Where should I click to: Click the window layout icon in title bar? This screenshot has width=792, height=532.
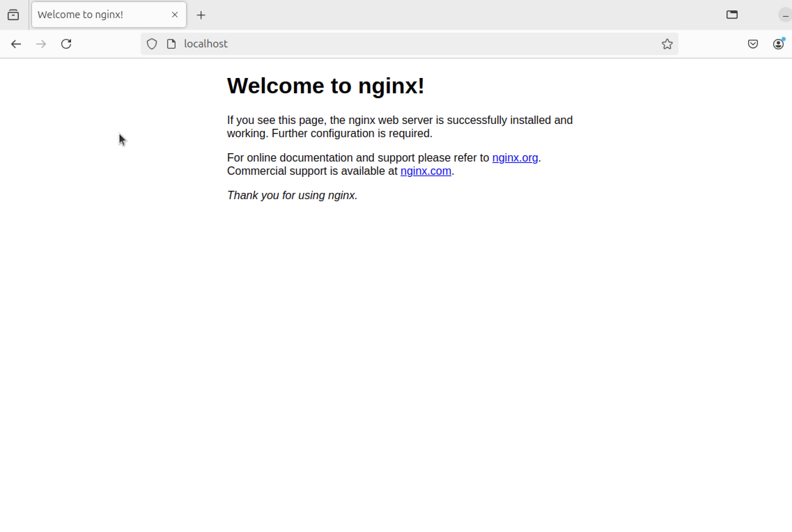[x=732, y=15]
